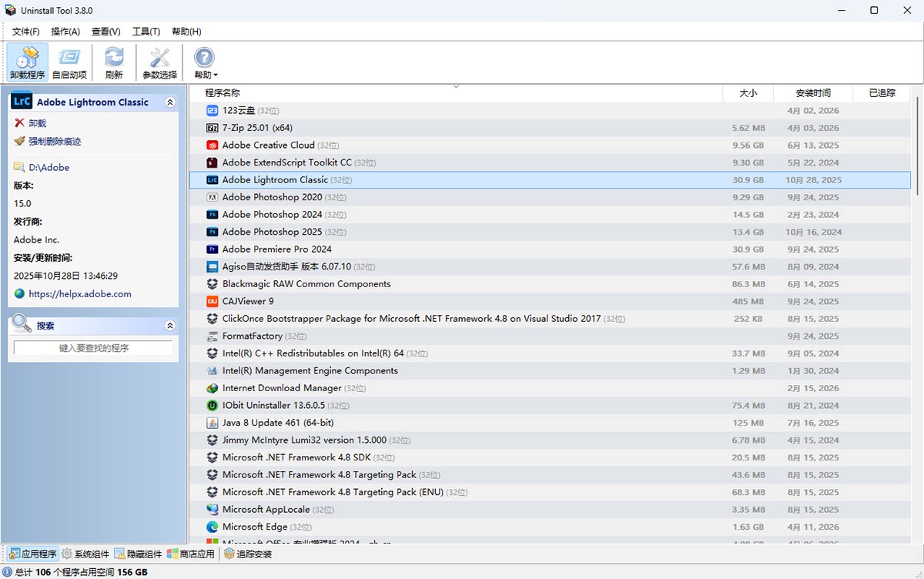Switch to the 应用程序 tab
Viewport: 924px width, 579px height.
(x=33, y=554)
